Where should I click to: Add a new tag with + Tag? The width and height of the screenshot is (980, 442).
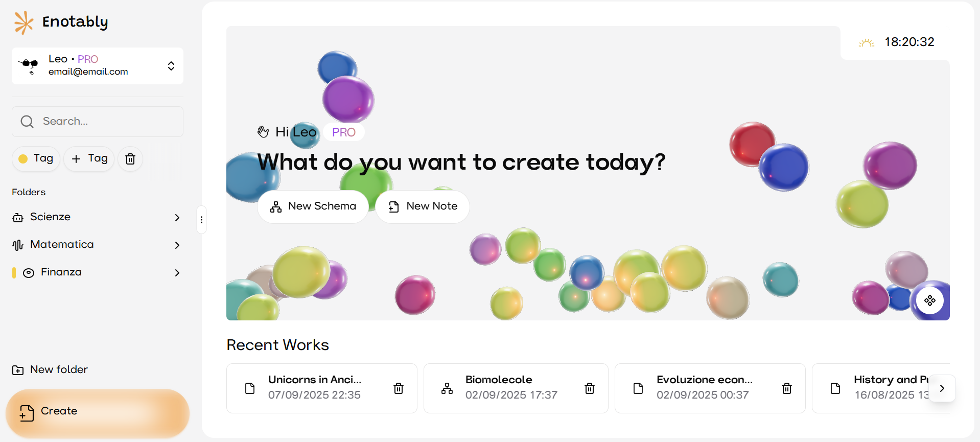pyautogui.click(x=89, y=159)
